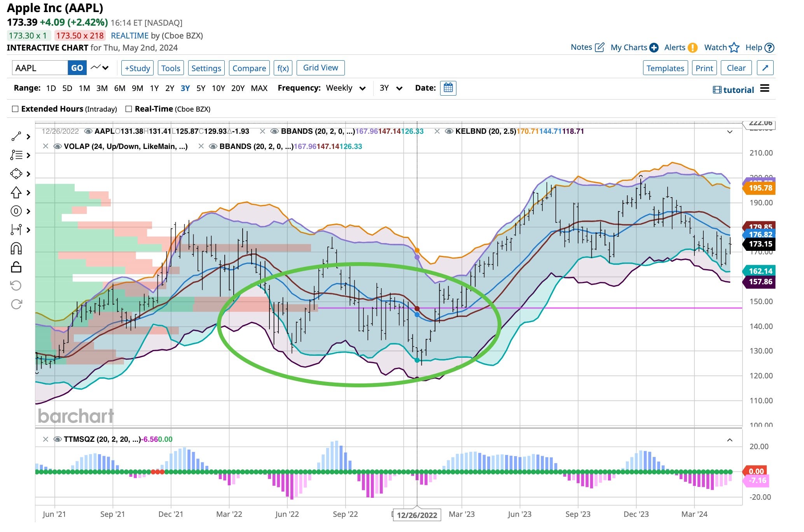Redo the last chart action

16,304
